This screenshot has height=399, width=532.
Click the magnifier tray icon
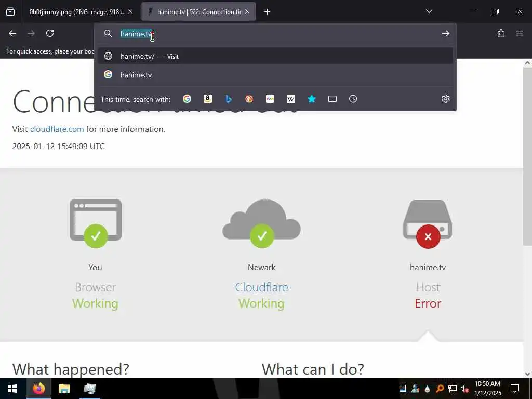pos(440,389)
